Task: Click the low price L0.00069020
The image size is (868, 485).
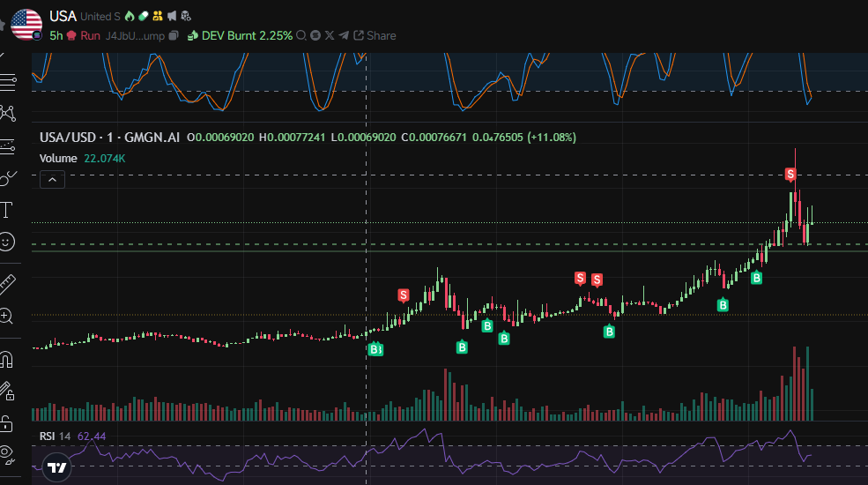Action: pos(363,138)
